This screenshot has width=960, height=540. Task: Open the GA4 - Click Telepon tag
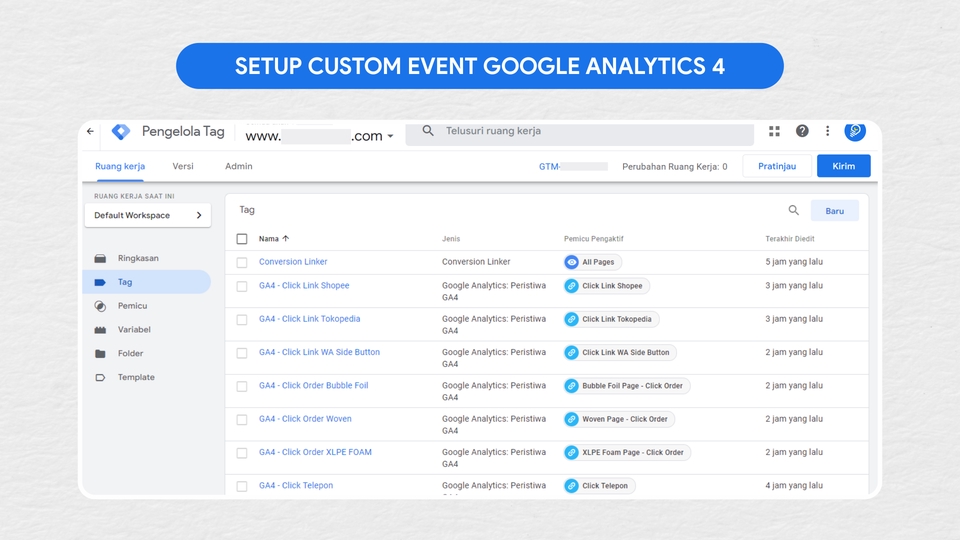[x=296, y=486]
